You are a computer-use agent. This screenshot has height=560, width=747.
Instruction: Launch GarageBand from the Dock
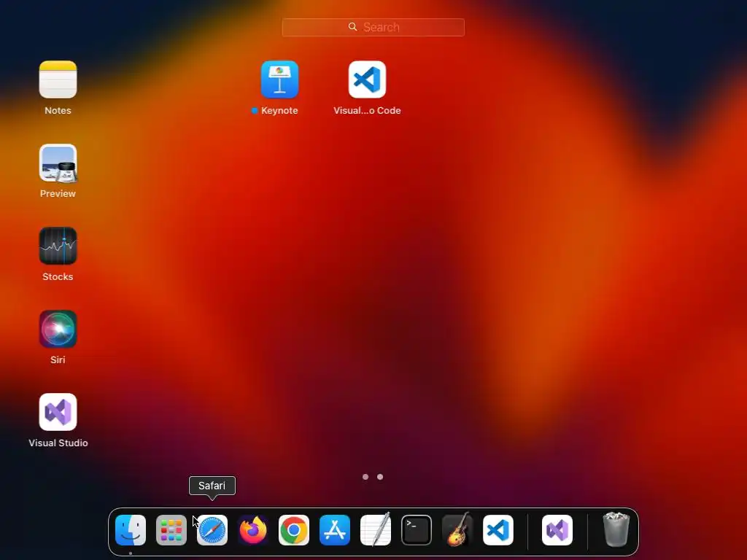[x=457, y=530]
